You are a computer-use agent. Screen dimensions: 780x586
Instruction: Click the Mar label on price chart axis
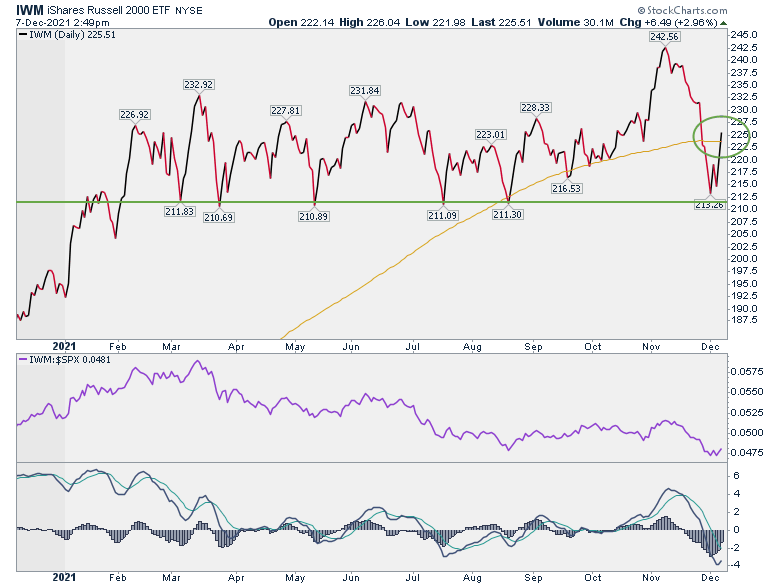[171, 347]
